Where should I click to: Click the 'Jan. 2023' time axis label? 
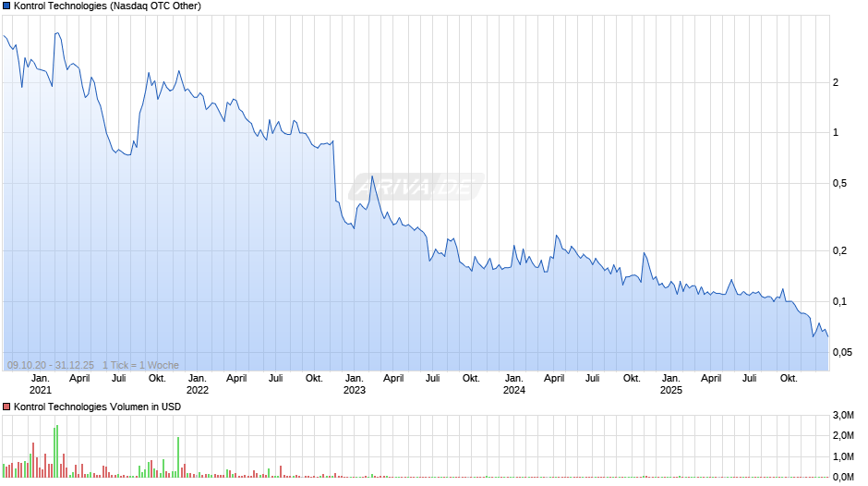click(355, 384)
